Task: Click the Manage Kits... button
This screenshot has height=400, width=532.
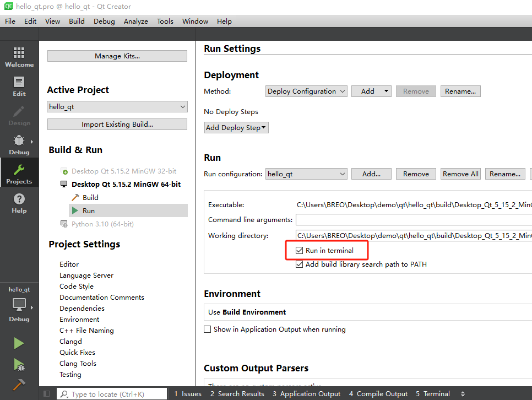Action: pos(117,56)
